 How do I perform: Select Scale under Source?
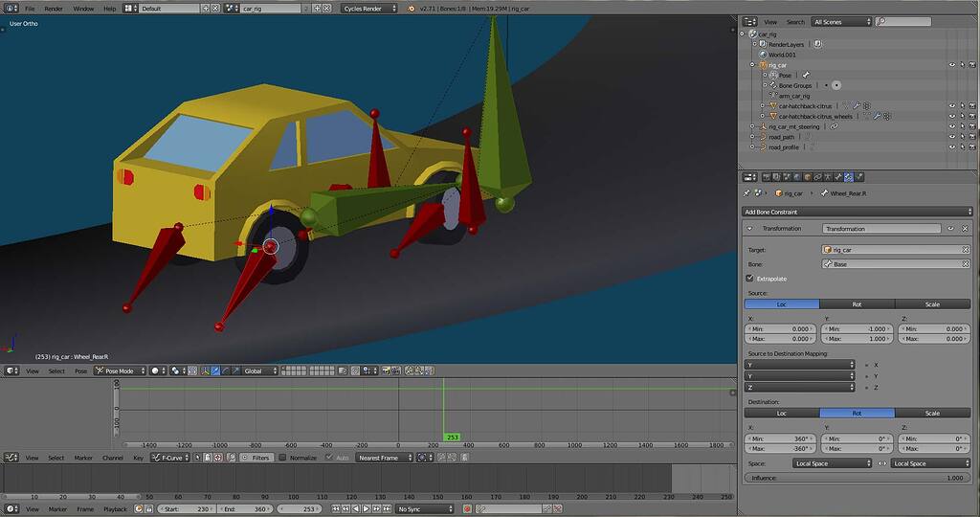[932, 303]
